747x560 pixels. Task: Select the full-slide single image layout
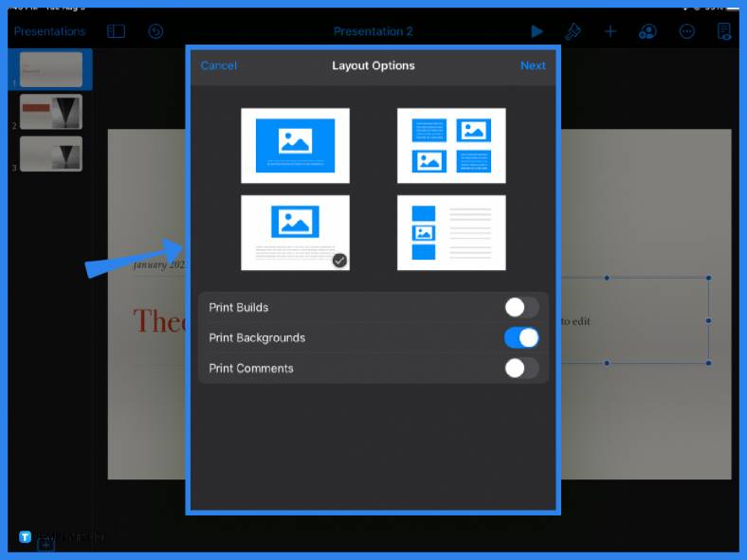tap(296, 146)
